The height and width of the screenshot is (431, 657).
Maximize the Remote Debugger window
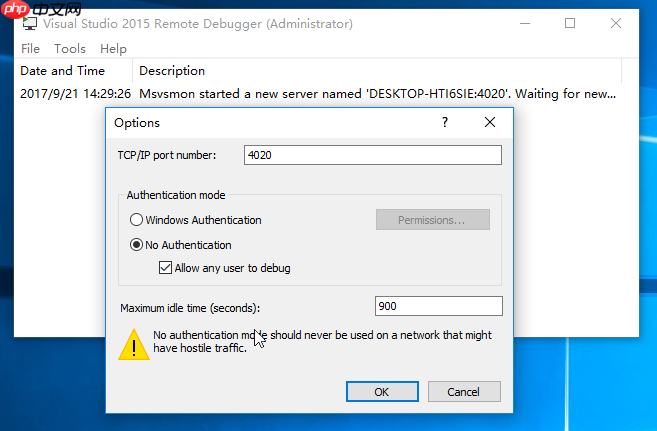(x=570, y=23)
